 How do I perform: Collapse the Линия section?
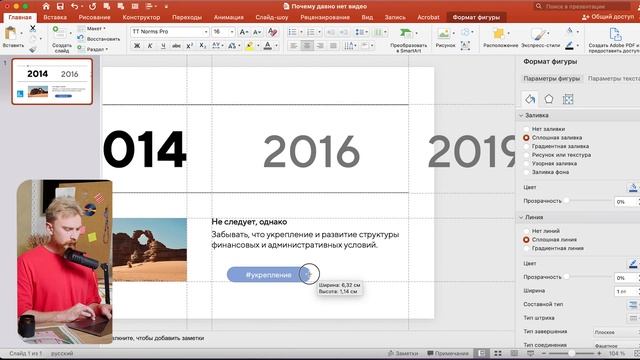coord(521,218)
